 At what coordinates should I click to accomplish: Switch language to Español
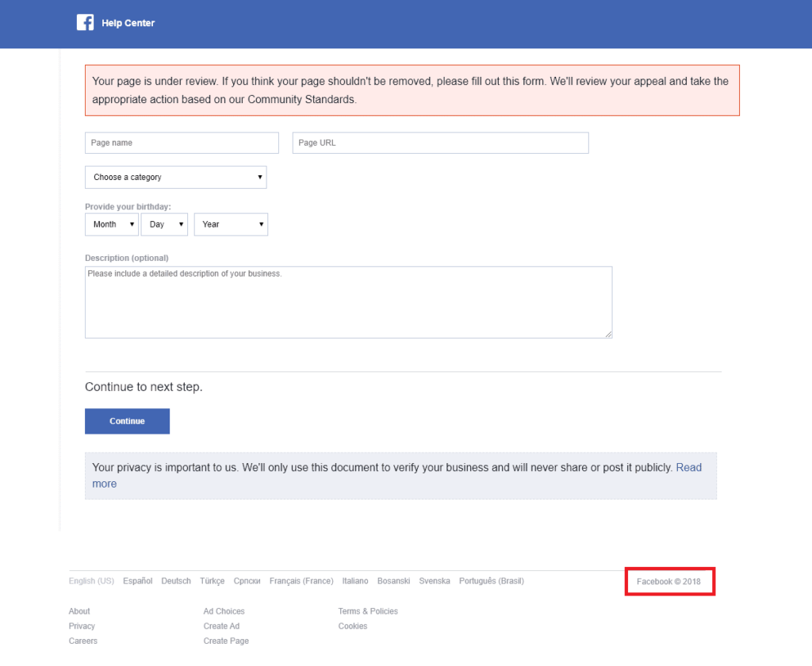[x=137, y=580]
